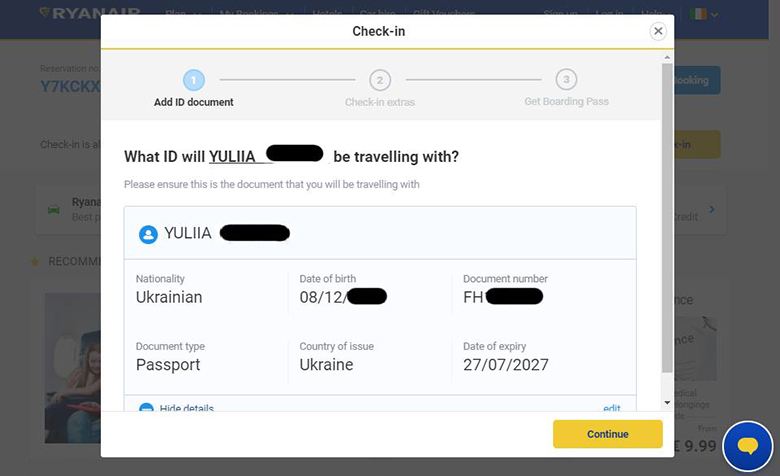Collapse passenger info via Hide details
780x476 pixels.
click(186, 408)
